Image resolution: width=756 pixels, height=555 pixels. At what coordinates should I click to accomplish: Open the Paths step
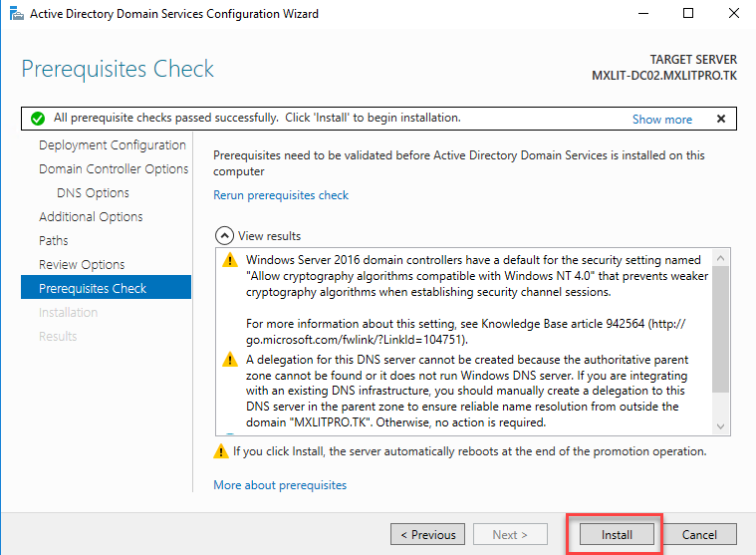click(54, 241)
